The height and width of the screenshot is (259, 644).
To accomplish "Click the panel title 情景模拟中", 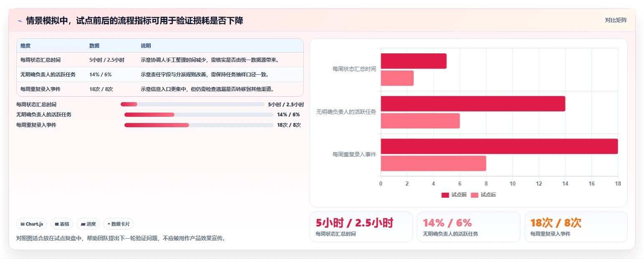I will [x=134, y=20].
